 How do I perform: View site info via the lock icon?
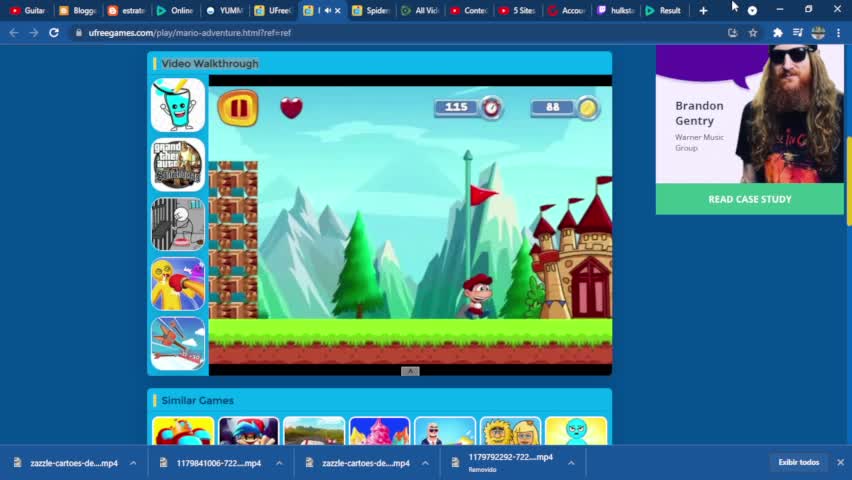[79, 33]
